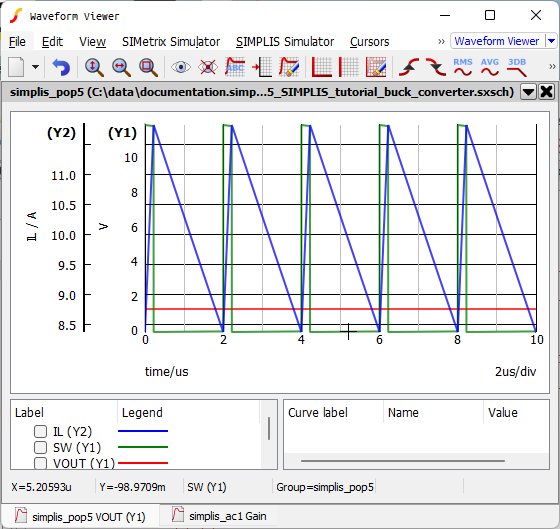Click the AVG measurement icon
This screenshot has height=529, width=560.
[490, 67]
